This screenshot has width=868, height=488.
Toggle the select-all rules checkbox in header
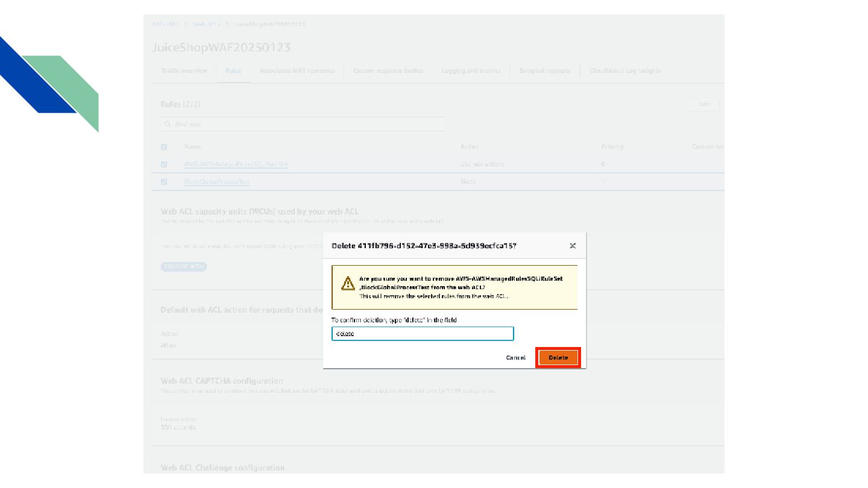point(164,147)
